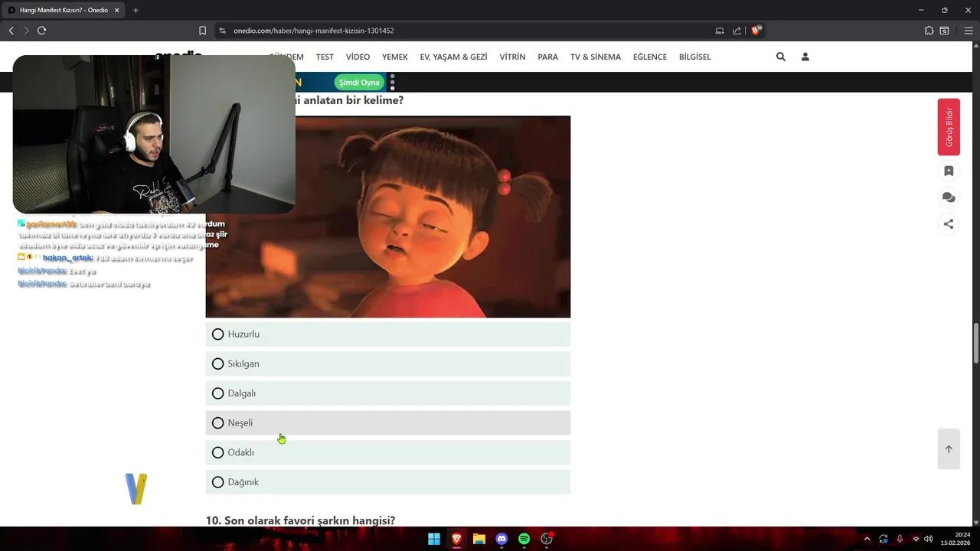
Task: Open the PARA menu item
Action: pyautogui.click(x=547, y=57)
